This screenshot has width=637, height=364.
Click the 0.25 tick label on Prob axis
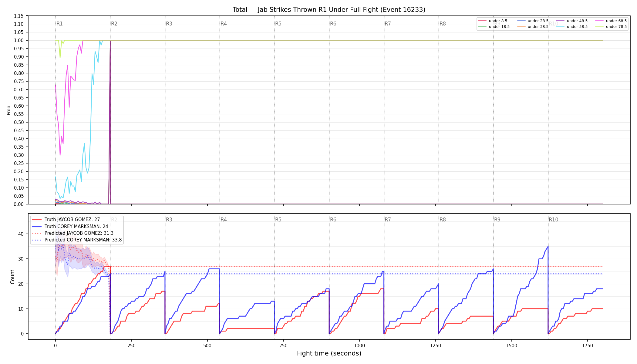(x=19, y=163)
